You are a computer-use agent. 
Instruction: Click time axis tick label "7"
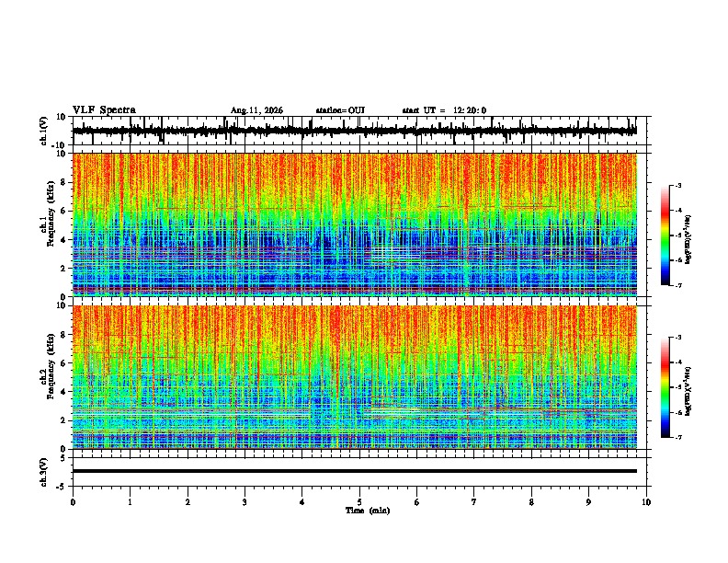click(474, 502)
